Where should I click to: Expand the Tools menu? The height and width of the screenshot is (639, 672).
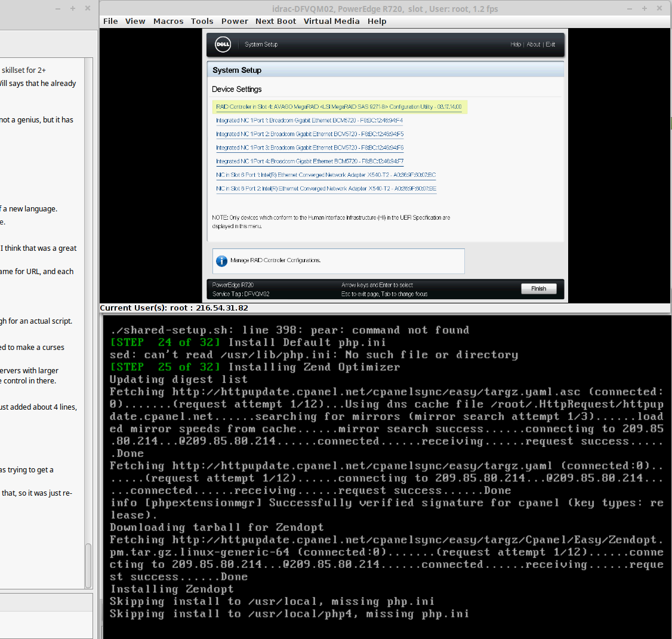point(202,21)
